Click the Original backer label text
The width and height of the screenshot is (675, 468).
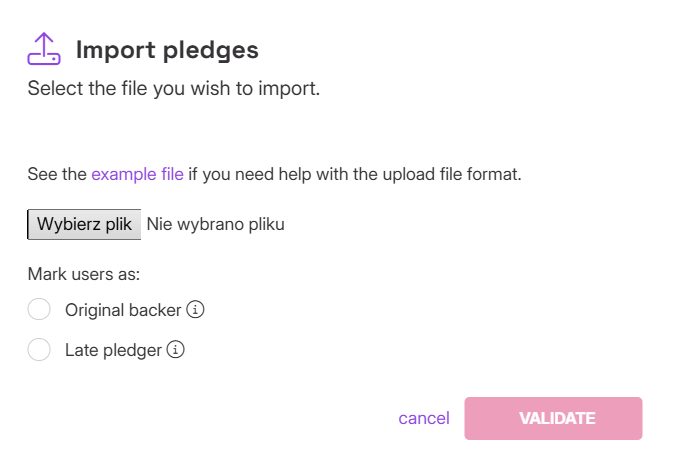pyautogui.click(x=123, y=310)
